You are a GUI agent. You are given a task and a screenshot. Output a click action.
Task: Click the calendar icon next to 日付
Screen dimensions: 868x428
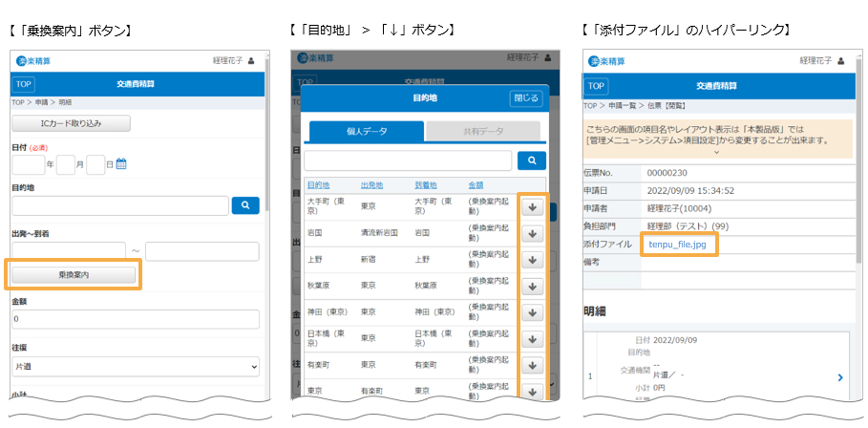tap(121, 164)
